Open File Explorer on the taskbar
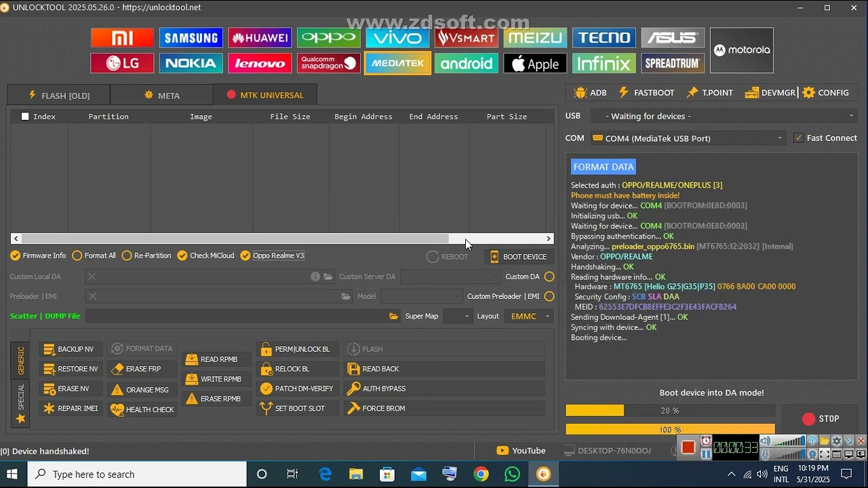The height and width of the screenshot is (488, 868). pos(356,474)
